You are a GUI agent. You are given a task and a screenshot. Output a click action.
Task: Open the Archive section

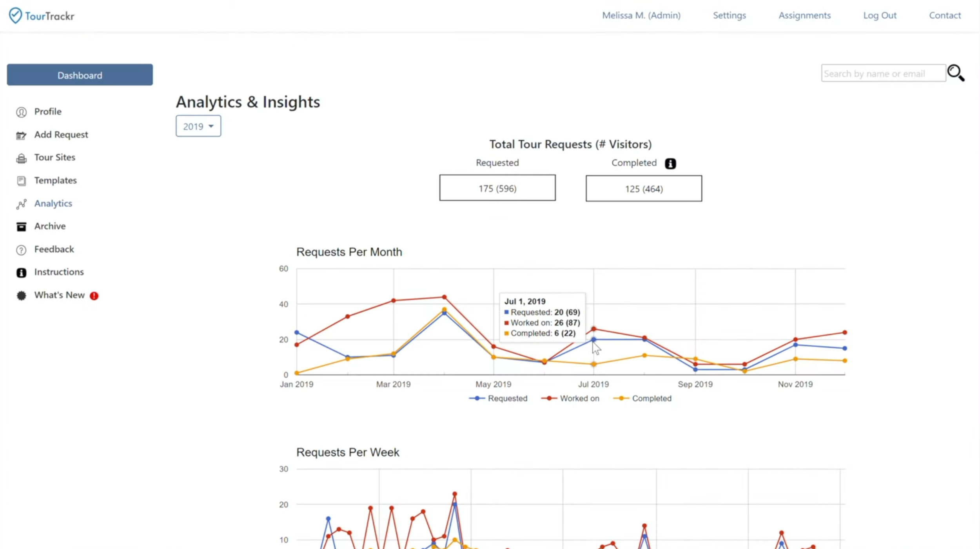click(50, 226)
